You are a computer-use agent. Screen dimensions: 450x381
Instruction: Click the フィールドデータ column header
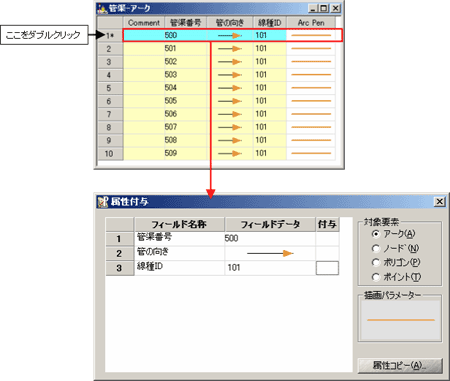point(270,224)
